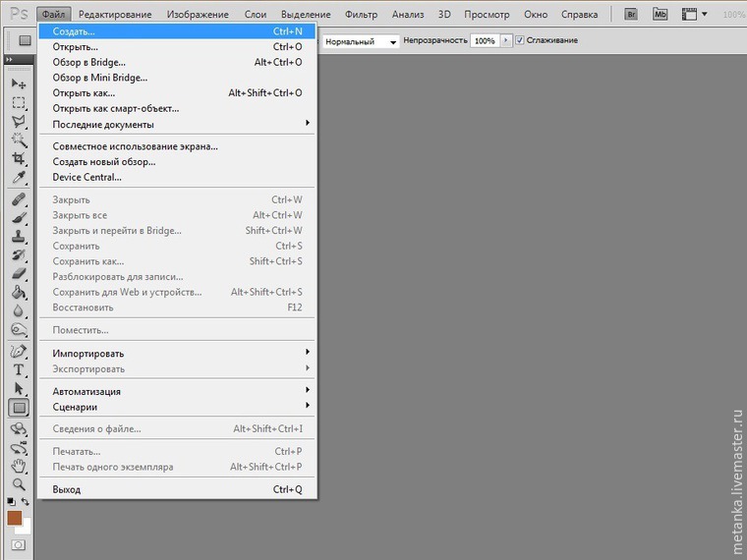747x560 pixels.
Task: Select the Crop tool
Action: pos(18,158)
